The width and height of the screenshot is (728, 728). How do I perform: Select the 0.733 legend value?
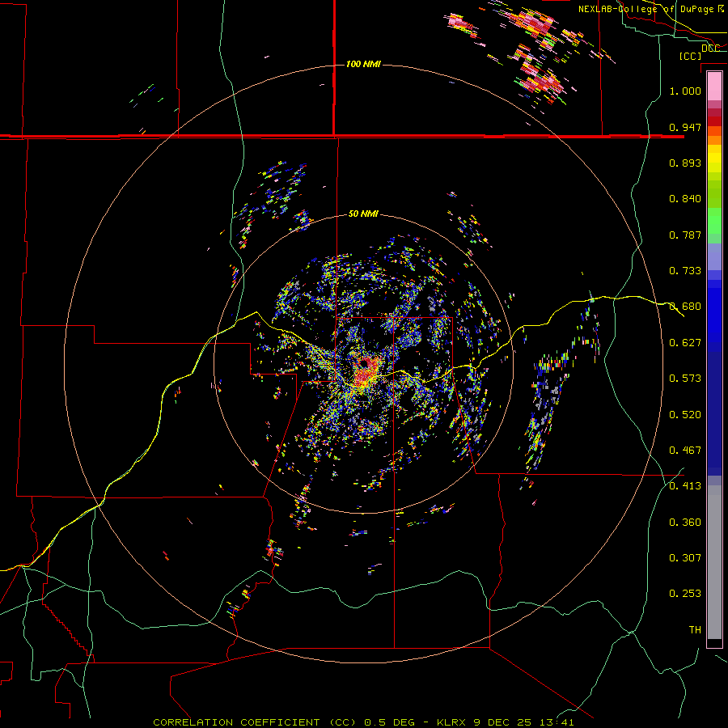685,271
